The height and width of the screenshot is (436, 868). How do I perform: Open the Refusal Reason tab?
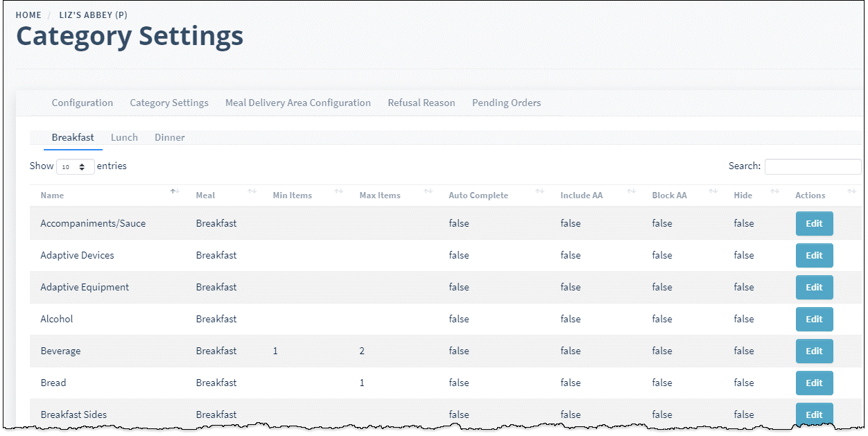click(422, 103)
